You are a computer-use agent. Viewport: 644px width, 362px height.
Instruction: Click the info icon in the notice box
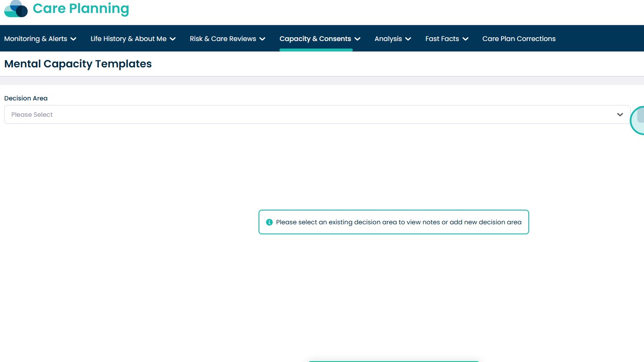click(269, 222)
